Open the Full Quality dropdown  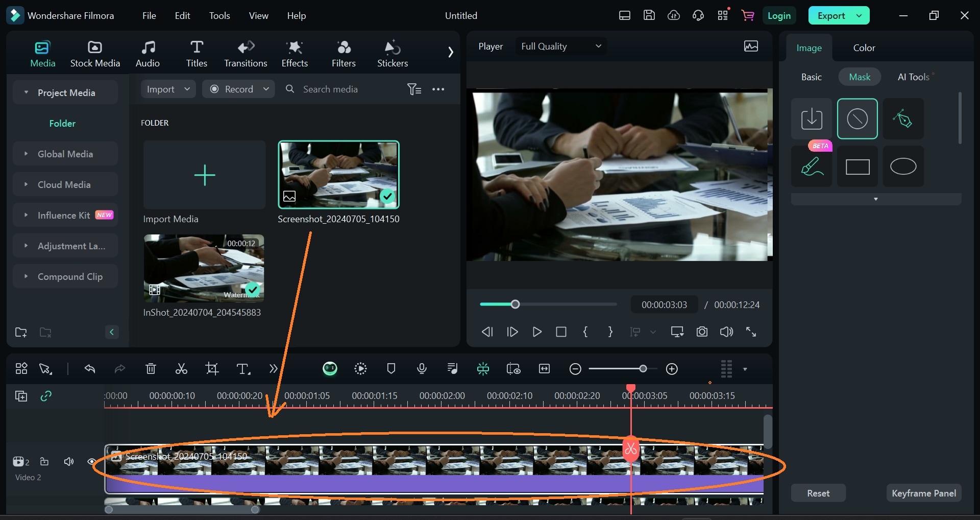coord(561,46)
